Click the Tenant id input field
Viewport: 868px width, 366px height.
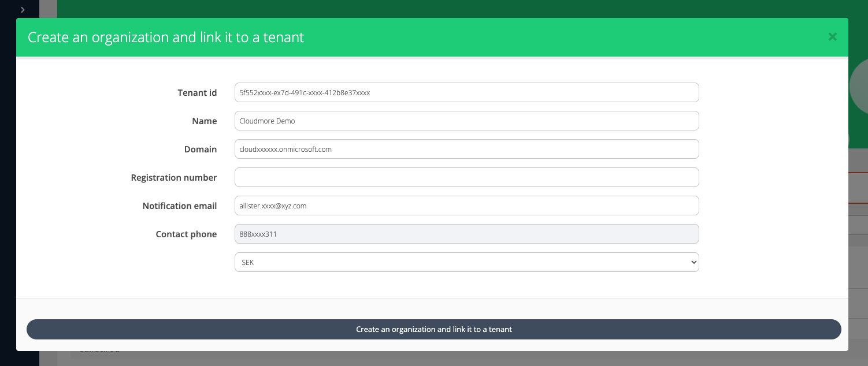[x=466, y=92]
